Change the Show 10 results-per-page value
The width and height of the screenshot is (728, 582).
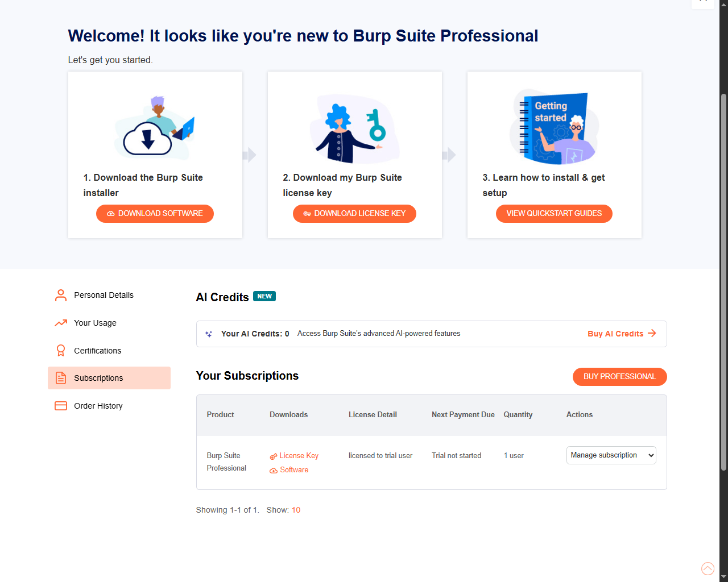(296, 510)
